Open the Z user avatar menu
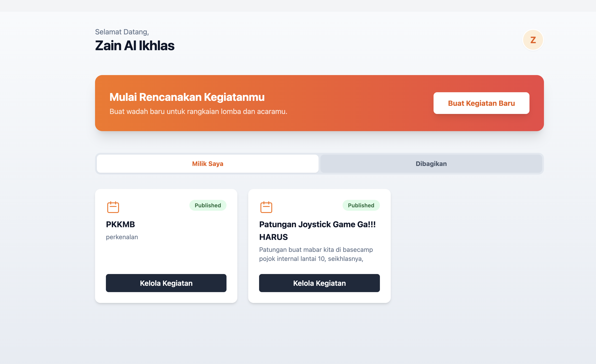 [x=533, y=40]
